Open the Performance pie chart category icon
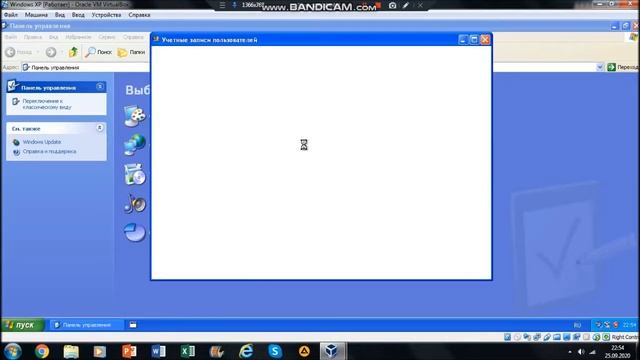The width and height of the screenshot is (640, 360). [135, 232]
